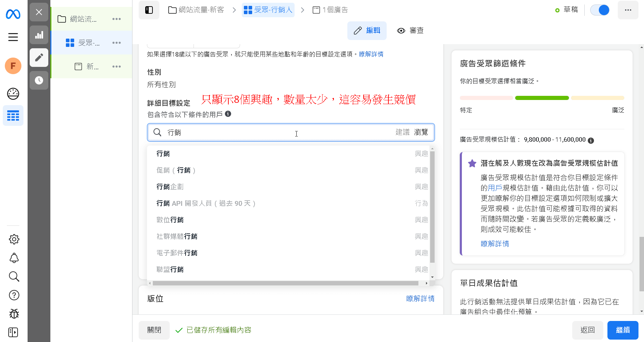Screen dimensions: 644x342
Task: Open clock history icon
Action: point(39,80)
